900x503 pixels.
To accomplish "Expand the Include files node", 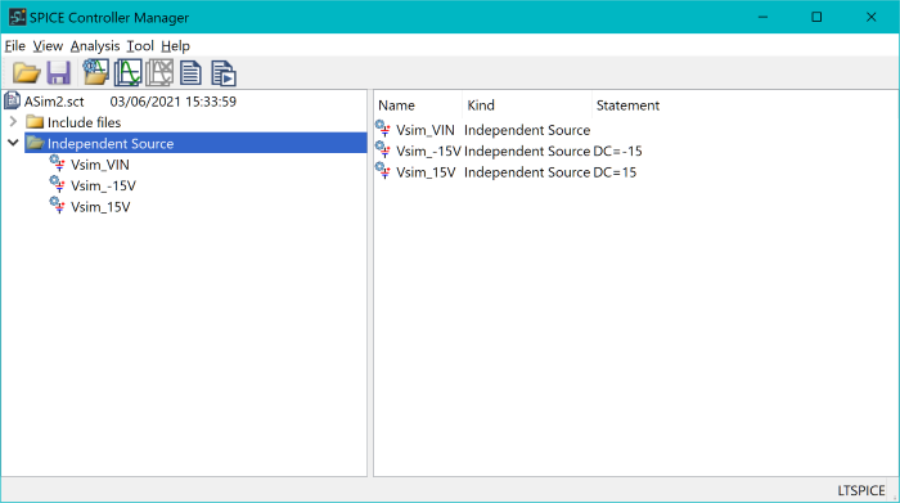I will pos(13,122).
